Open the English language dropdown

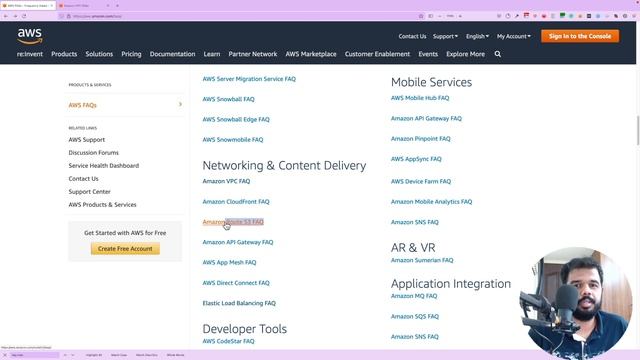pyautogui.click(x=478, y=36)
